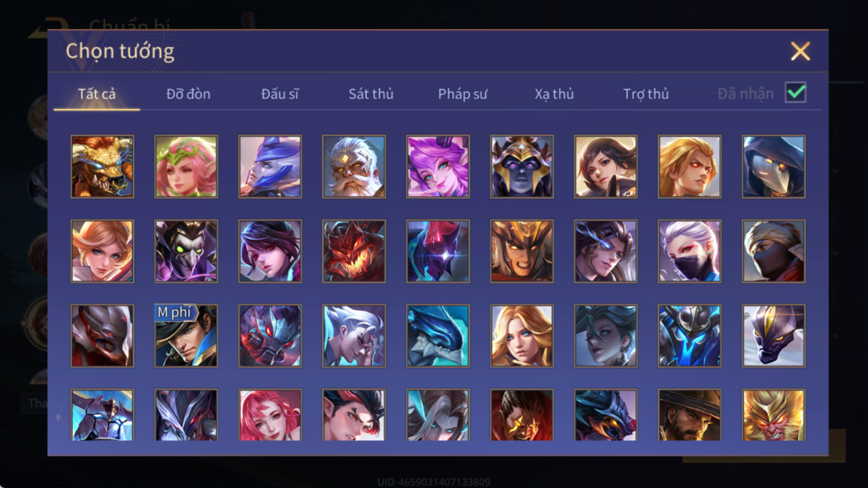Screen dimensions: 868x488
Task: Select the red demon face hero
Action: [354, 251]
